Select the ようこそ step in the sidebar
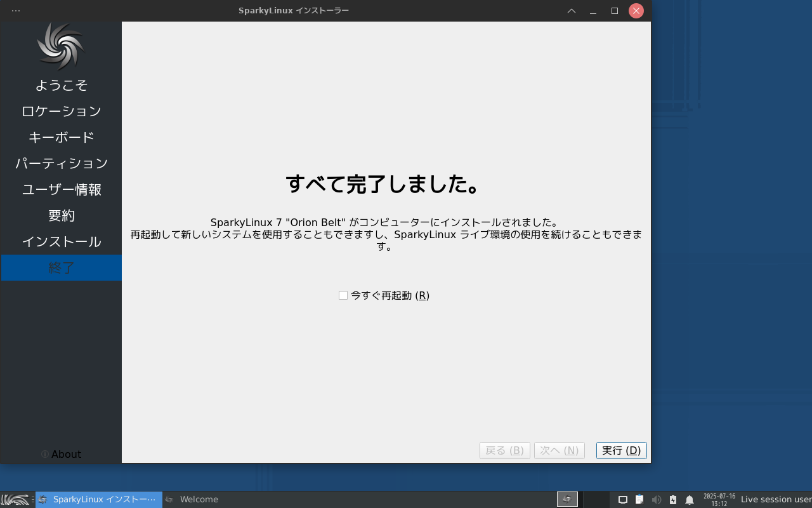 coord(62,85)
